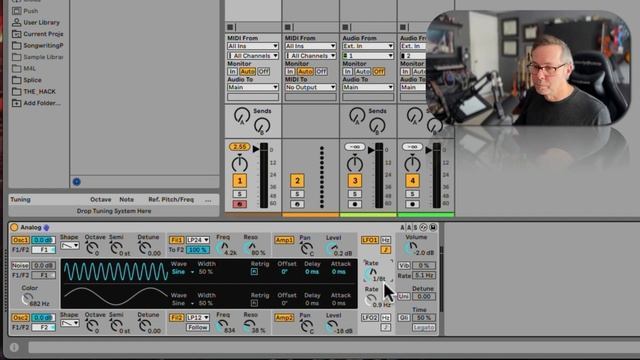
Task: Click LFO1 Retrig button
Action: 254,272
